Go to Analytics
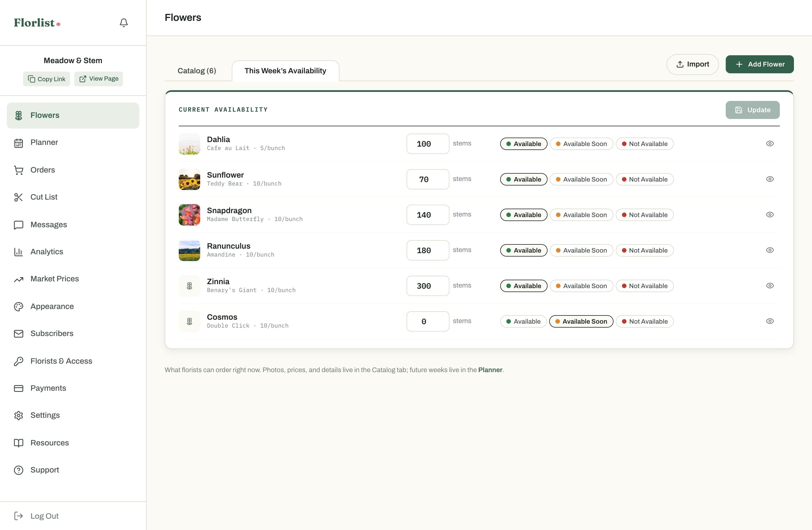The height and width of the screenshot is (530, 812). (x=73, y=252)
